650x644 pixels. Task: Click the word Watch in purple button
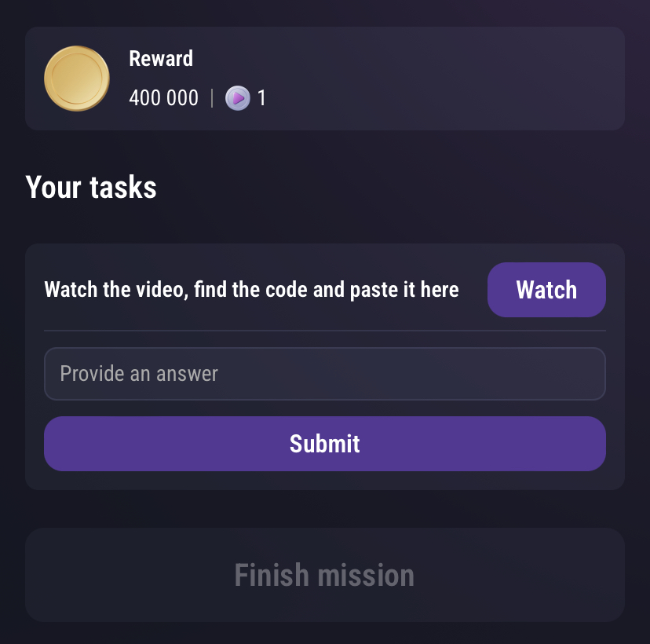(x=546, y=290)
